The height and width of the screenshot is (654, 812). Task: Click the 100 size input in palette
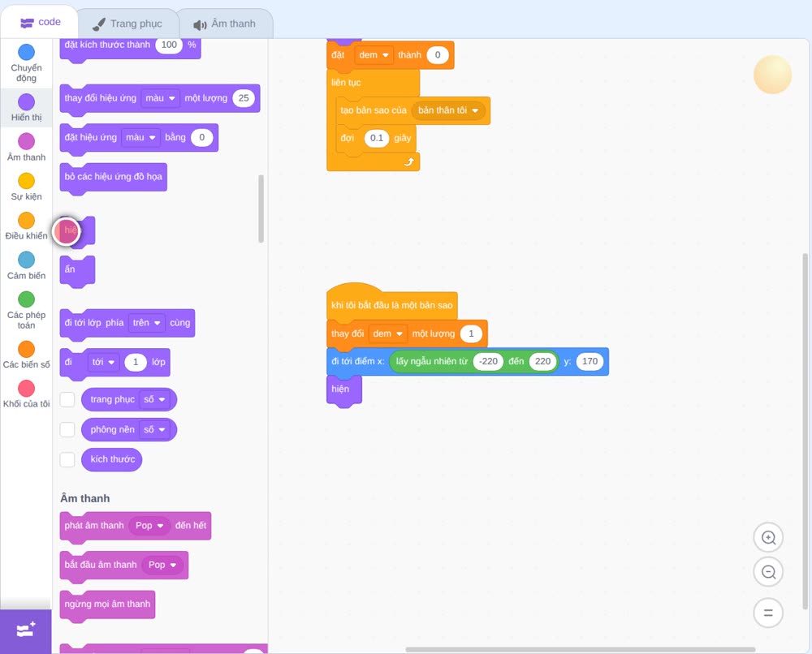click(169, 45)
